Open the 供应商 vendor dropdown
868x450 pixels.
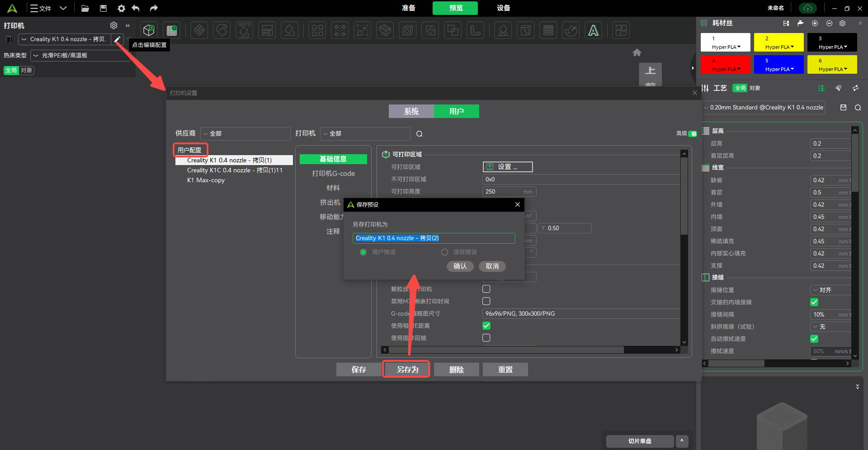[x=245, y=133]
